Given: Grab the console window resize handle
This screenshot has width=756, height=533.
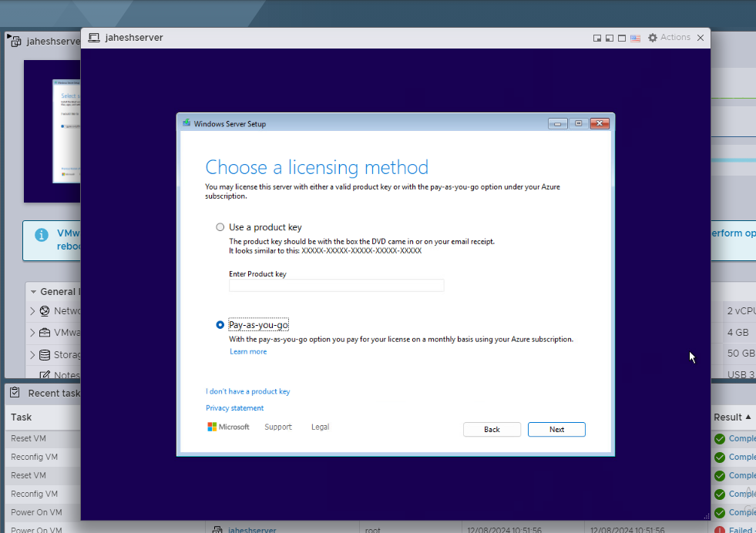Looking at the screenshot, I should pos(707,516).
